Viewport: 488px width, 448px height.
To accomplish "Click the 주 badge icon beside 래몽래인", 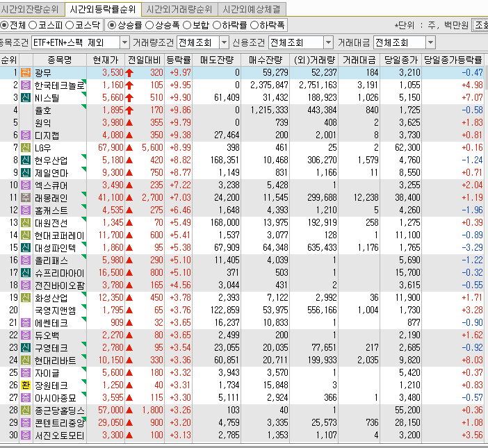I will pos(26,197).
